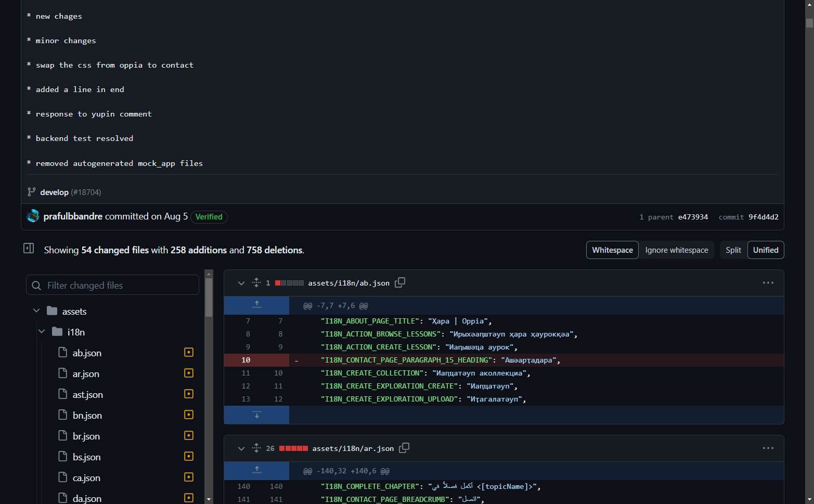Focus the Filter changed files field
The width and height of the screenshot is (814, 504).
112,285
